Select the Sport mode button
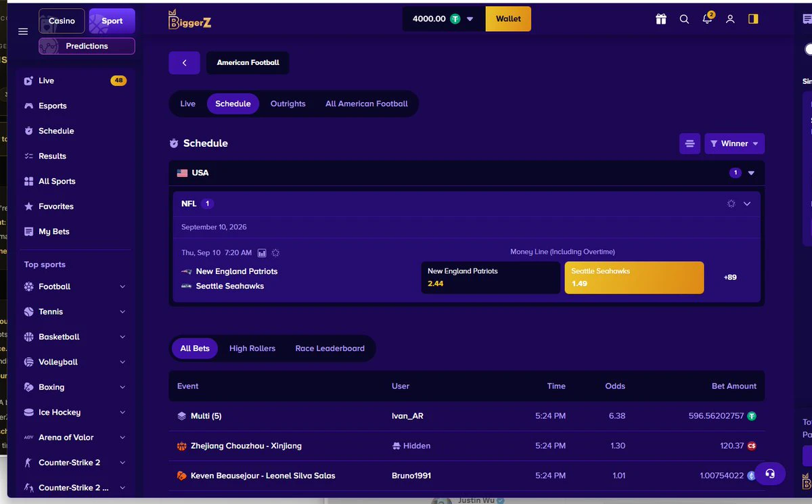812x504 pixels. click(x=112, y=21)
